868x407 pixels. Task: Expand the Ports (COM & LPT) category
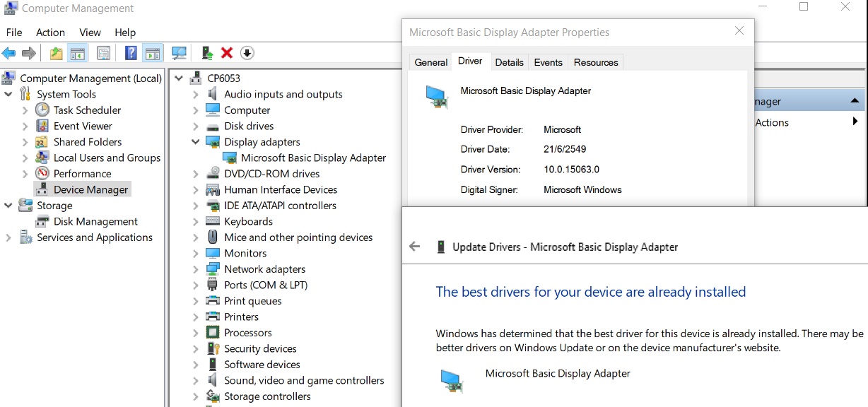[x=196, y=285]
